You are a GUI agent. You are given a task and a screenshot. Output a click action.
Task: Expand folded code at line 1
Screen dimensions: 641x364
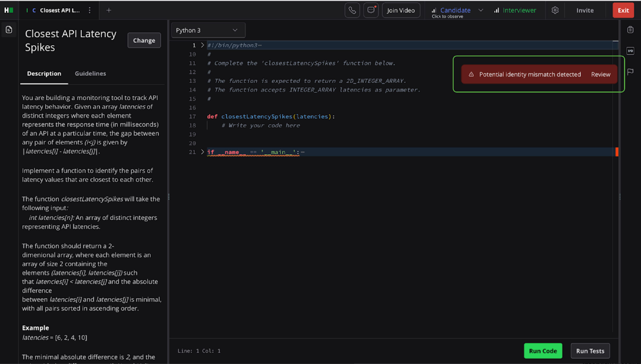[202, 45]
